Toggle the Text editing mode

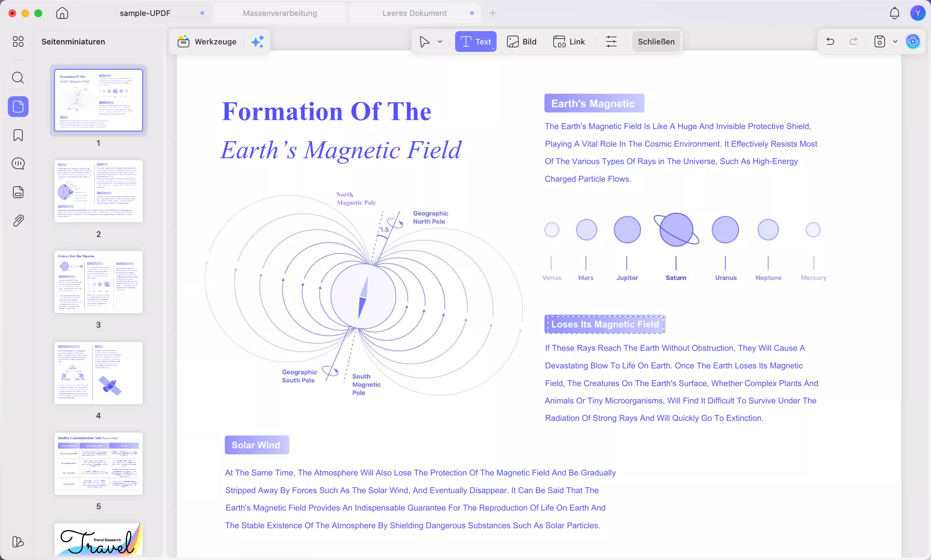coord(476,41)
